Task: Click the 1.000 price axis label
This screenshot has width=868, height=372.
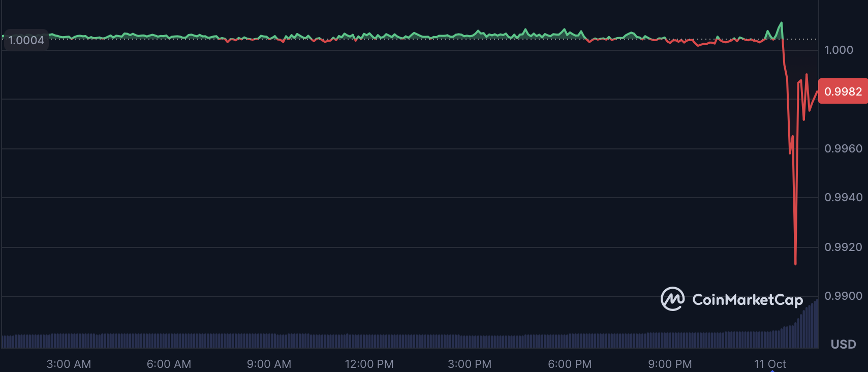Action: (839, 50)
